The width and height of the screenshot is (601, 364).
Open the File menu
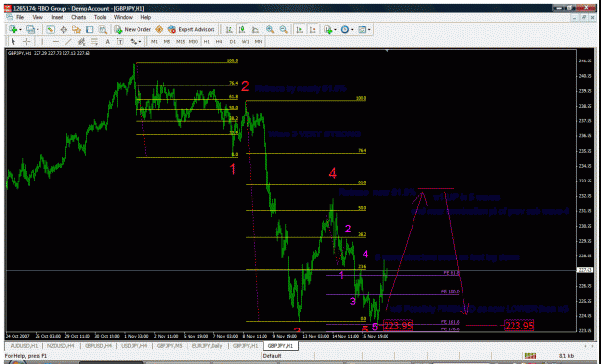20,17
